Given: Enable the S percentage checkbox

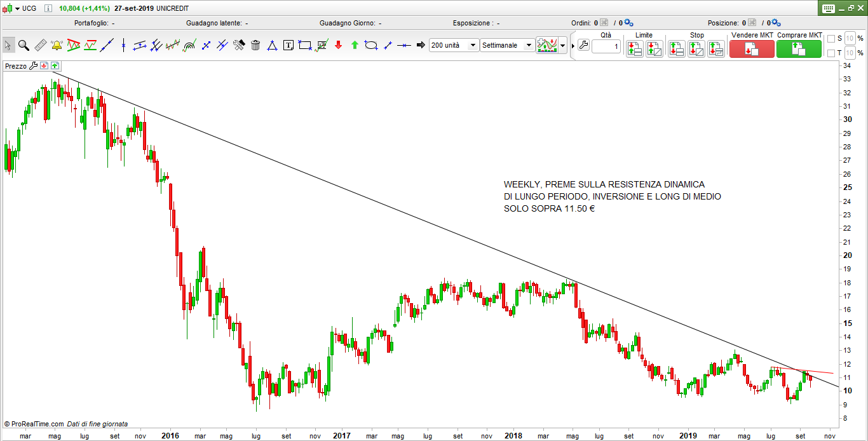Looking at the screenshot, I should [x=831, y=39].
